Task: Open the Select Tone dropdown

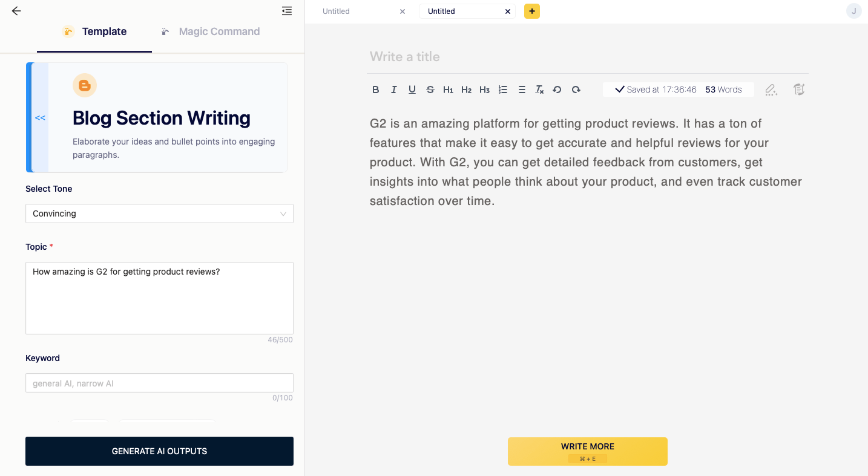Action: [x=159, y=214]
